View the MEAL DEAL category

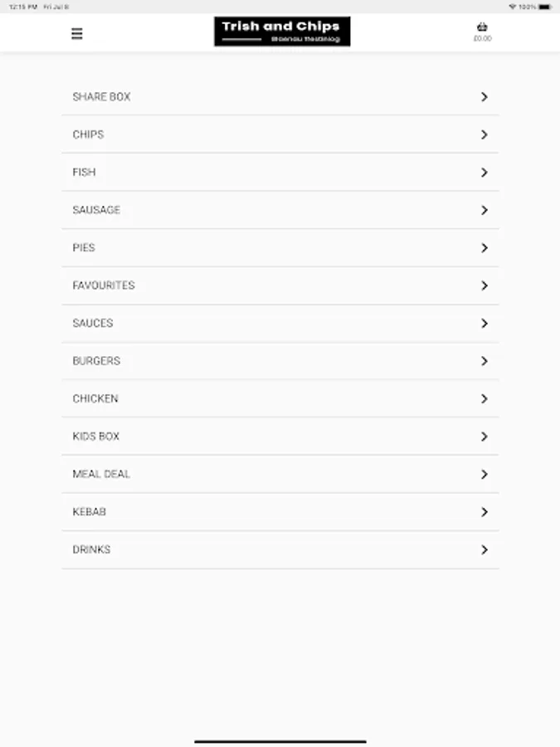pos(280,474)
